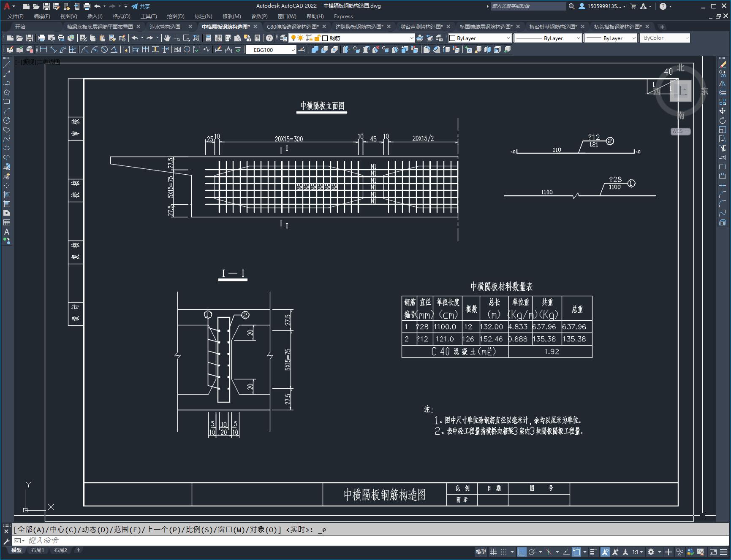Toggle auto-scale annotation icon
The image size is (731, 560).
(x=616, y=552)
